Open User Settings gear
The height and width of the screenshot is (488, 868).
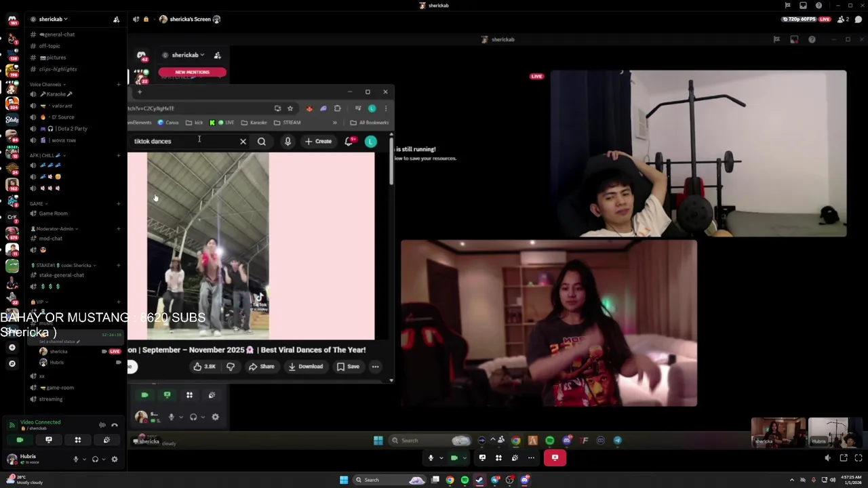[x=115, y=459]
